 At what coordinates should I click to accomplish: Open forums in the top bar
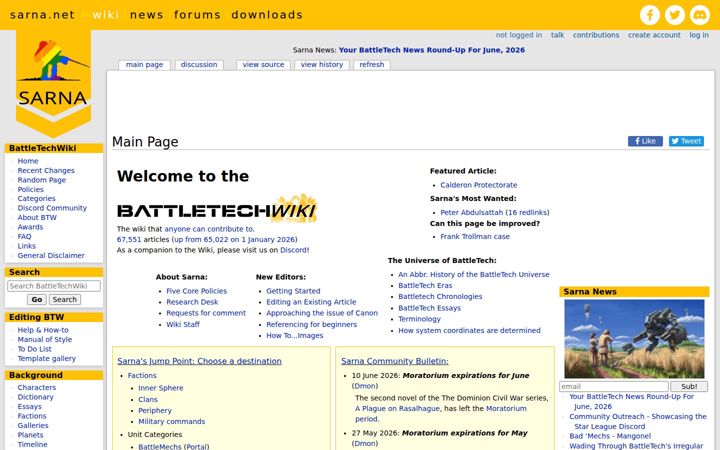(x=197, y=15)
